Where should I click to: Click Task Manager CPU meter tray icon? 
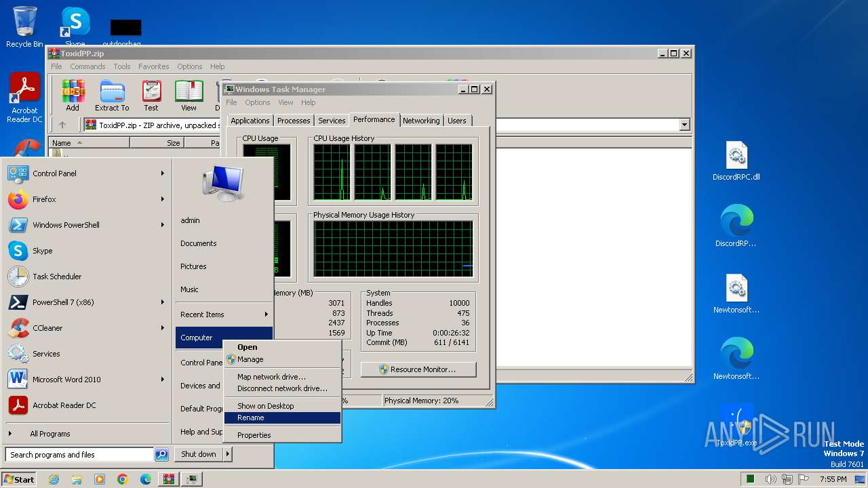[751, 479]
